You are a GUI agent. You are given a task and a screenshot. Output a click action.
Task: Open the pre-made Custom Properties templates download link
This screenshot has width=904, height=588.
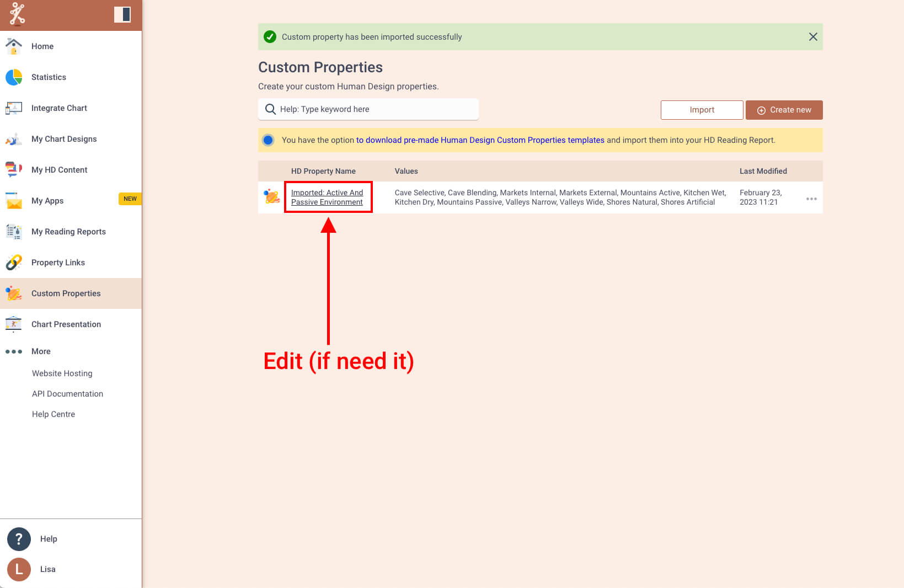click(x=480, y=140)
